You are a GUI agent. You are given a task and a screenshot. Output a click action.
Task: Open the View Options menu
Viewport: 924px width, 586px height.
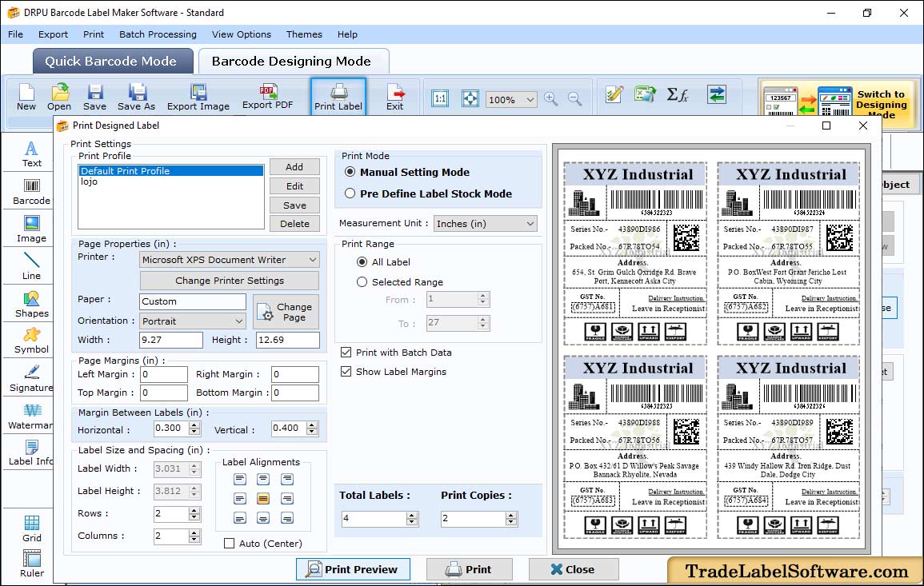click(242, 34)
